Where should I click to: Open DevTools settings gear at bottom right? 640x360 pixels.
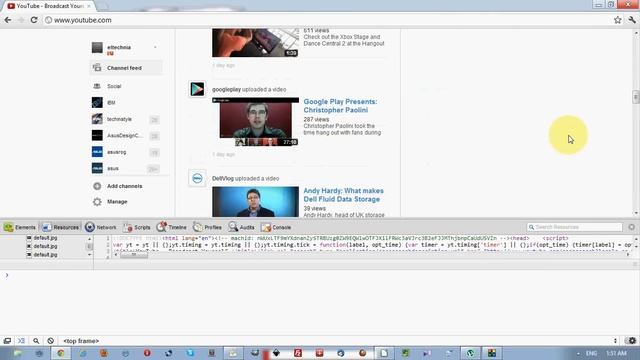(632, 341)
